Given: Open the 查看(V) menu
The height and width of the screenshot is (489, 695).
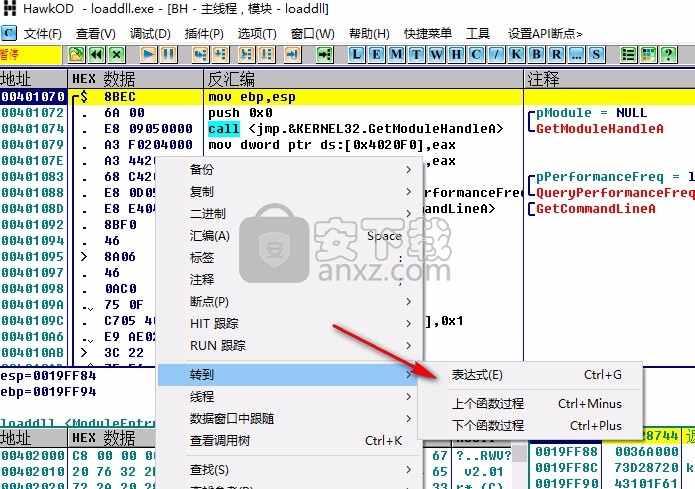Looking at the screenshot, I should click(96, 33).
